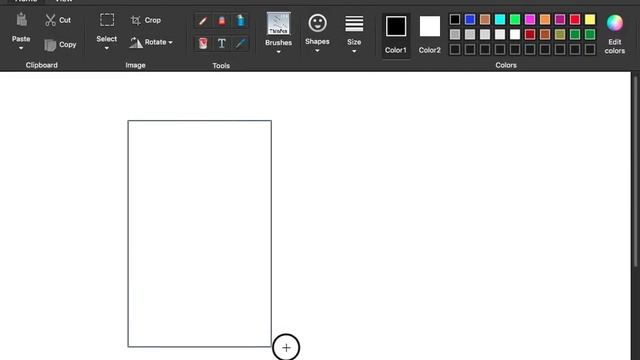Pick the light orange swatch in top row
Image resolution: width=640 pixels, height=360 pixels.
[x=545, y=19]
